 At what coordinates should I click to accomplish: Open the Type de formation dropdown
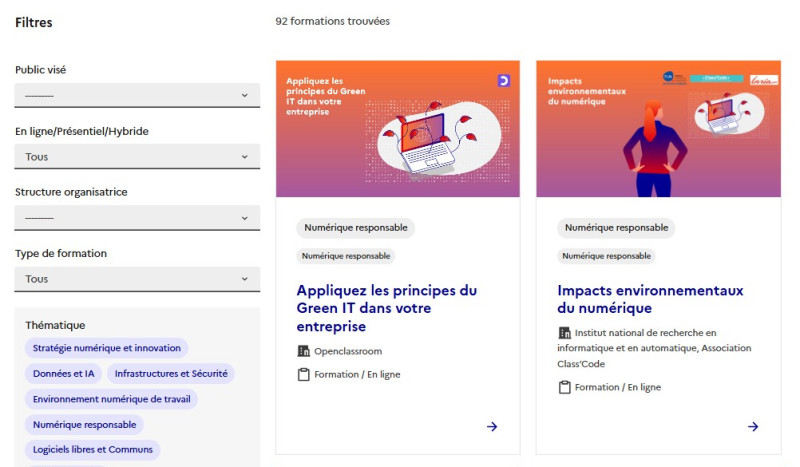pos(137,279)
